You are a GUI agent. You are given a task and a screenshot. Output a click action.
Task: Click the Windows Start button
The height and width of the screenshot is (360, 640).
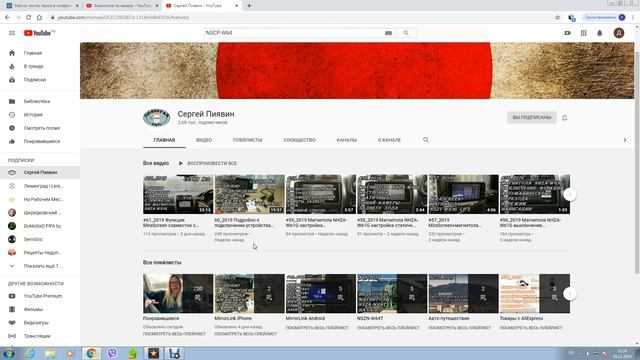[x=9, y=353]
